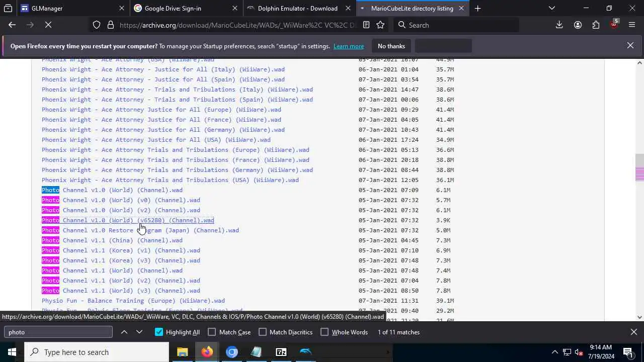
Task: Open the Downloads panel
Action: [559, 25]
